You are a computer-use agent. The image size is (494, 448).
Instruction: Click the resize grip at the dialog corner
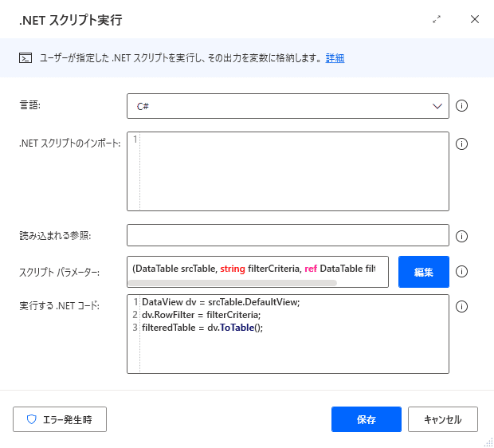tap(488, 442)
